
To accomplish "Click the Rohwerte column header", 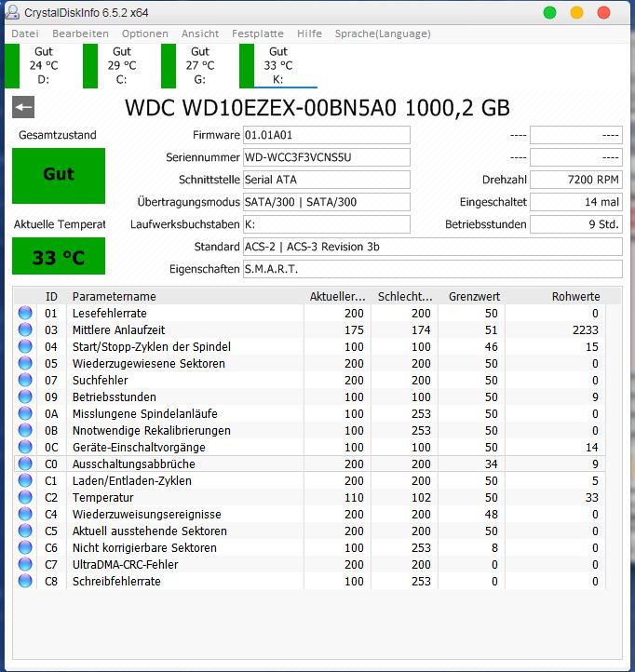I will [556, 296].
